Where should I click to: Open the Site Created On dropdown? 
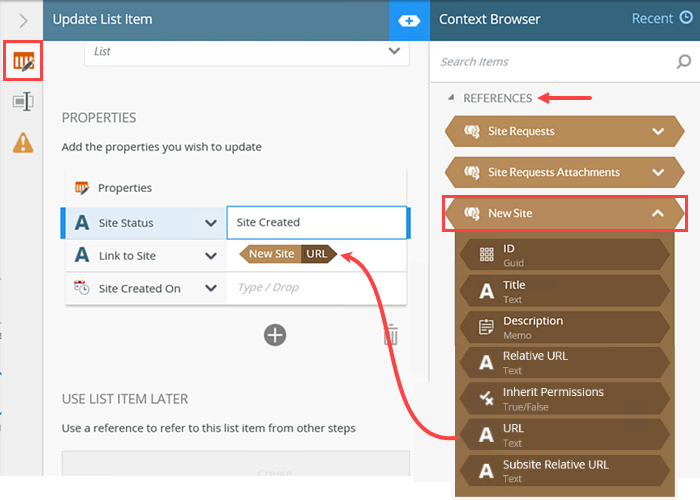tap(211, 288)
